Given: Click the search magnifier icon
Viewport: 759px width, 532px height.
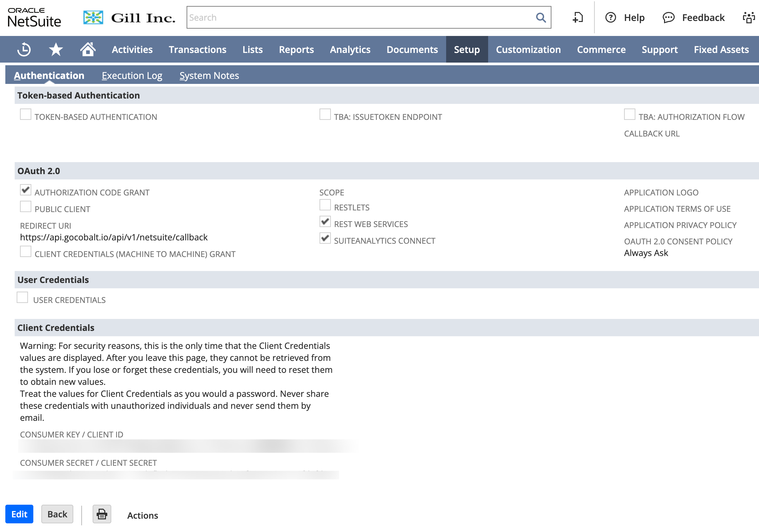Looking at the screenshot, I should 541,18.
